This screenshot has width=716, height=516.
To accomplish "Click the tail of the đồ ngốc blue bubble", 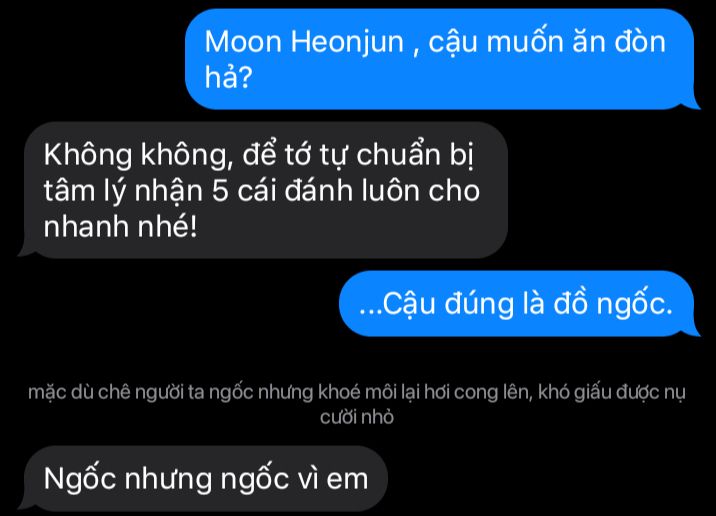I will click(693, 331).
